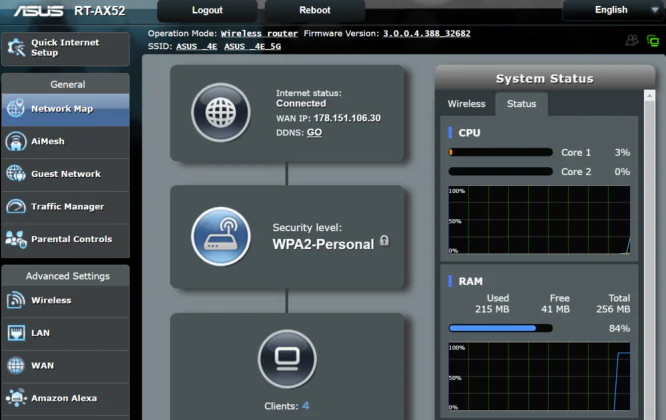Open the Guest Network menu item
This screenshot has height=420, width=666.
(65, 174)
